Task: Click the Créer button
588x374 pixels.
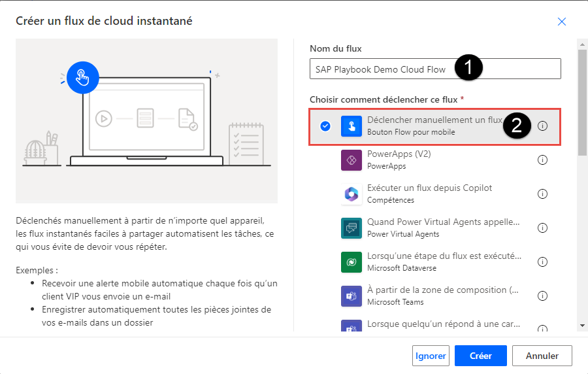Action: (x=480, y=356)
